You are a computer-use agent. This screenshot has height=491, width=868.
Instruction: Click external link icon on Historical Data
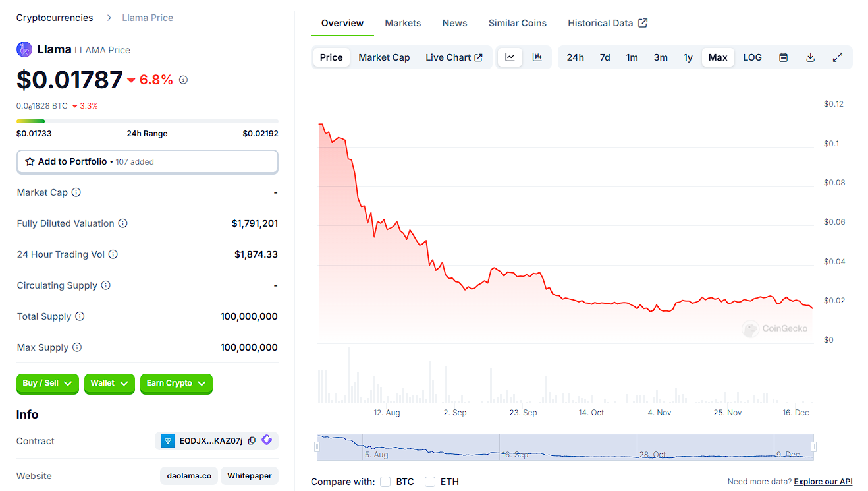tap(643, 23)
